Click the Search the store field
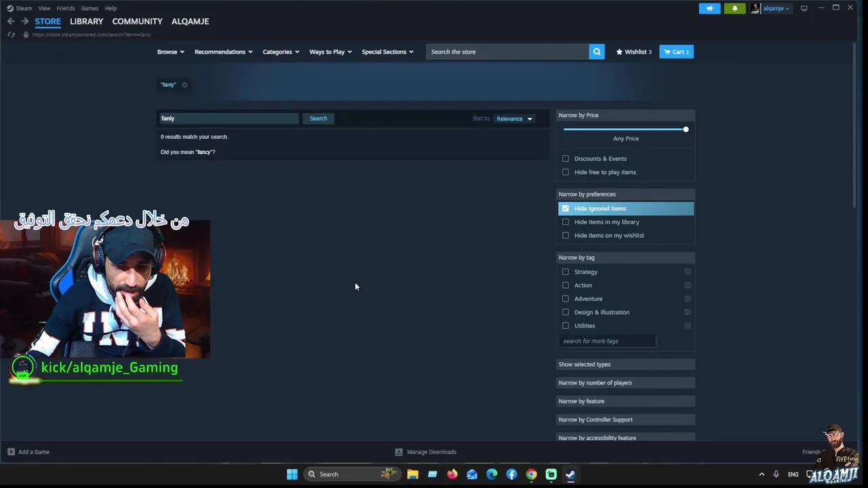The width and height of the screenshot is (868, 488). pyautogui.click(x=507, y=52)
